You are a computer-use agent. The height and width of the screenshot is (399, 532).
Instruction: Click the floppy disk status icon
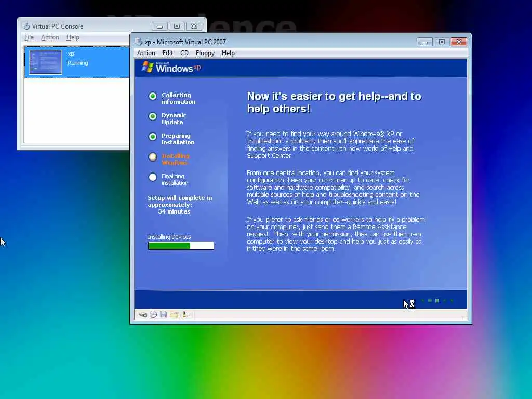point(164,314)
